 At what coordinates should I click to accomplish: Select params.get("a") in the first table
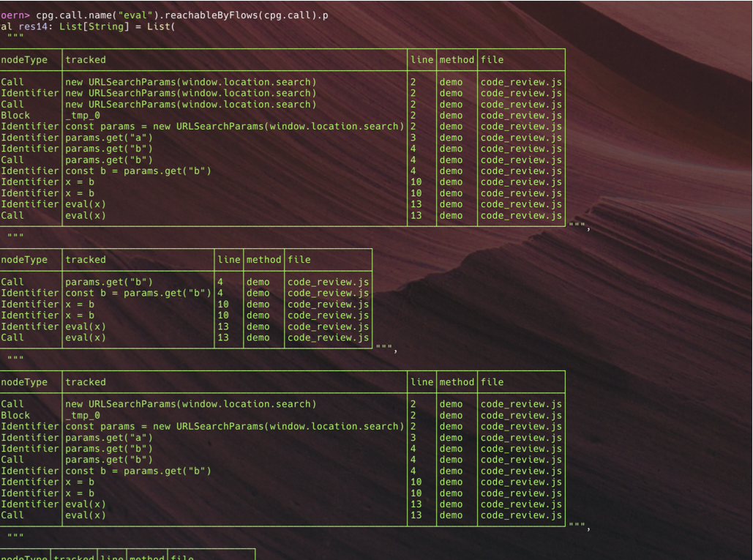coord(109,138)
